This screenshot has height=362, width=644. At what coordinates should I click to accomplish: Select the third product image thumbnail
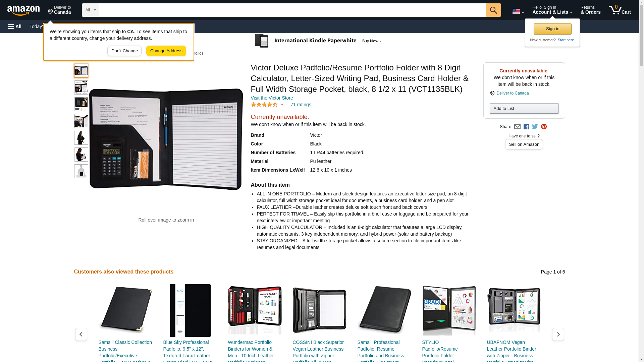(81, 104)
